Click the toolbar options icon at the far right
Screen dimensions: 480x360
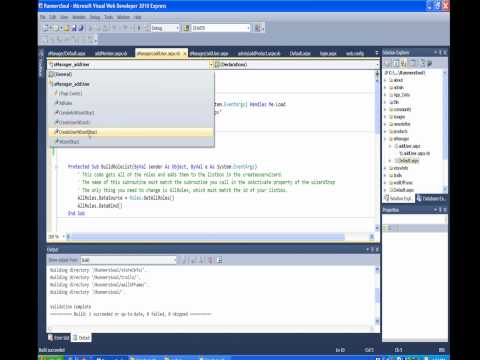257,28
